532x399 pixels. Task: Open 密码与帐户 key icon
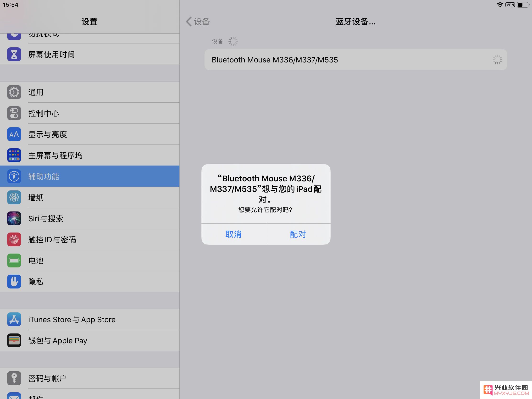pyautogui.click(x=14, y=378)
